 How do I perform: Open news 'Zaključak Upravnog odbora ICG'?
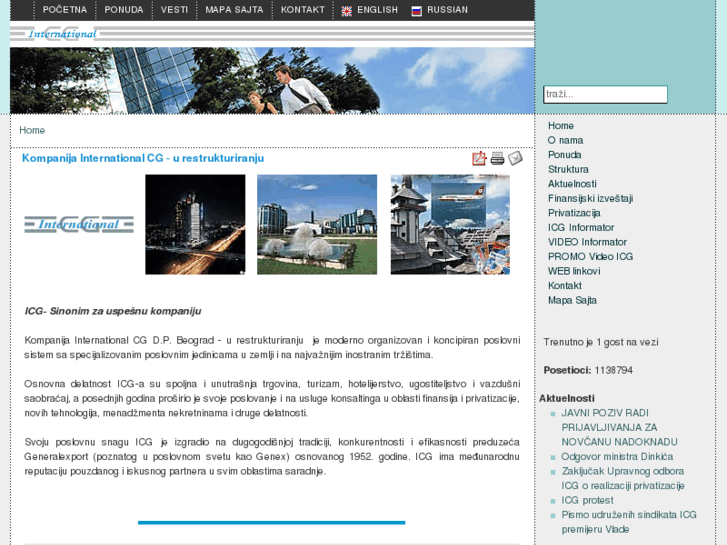(x=623, y=478)
